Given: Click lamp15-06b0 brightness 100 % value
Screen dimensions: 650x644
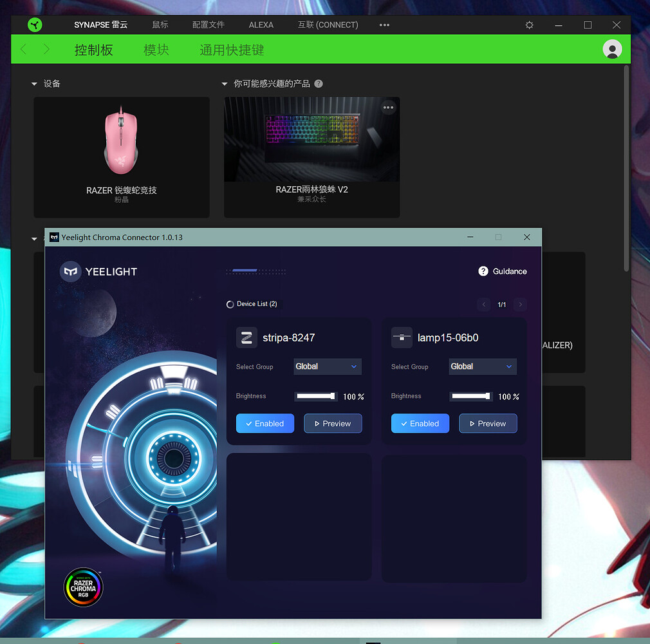Looking at the screenshot, I should coord(508,397).
